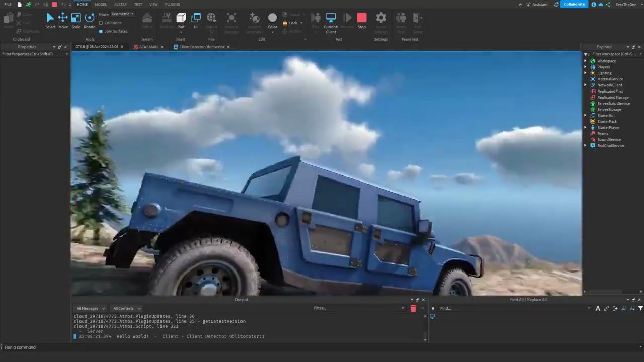Open the Color dropdown arrow
Screen dimensions: 644x362
[x=272, y=32]
